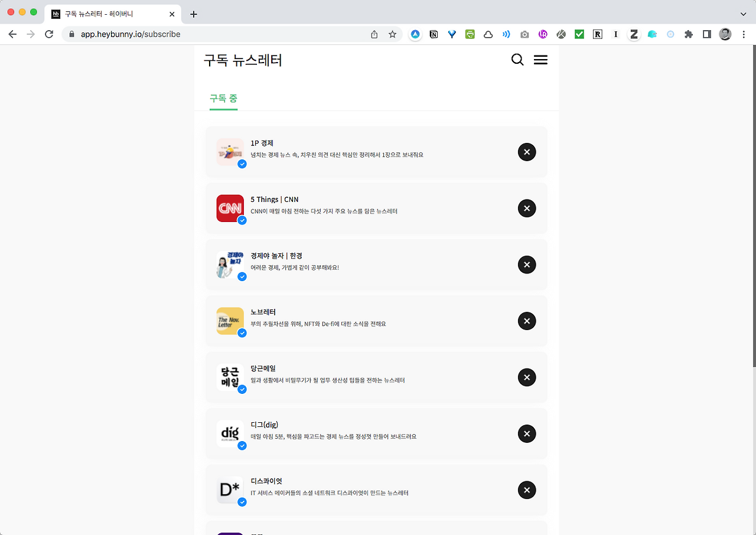Open the blue sound-wave extension icon
This screenshot has height=535, width=756.
click(506, 34)
